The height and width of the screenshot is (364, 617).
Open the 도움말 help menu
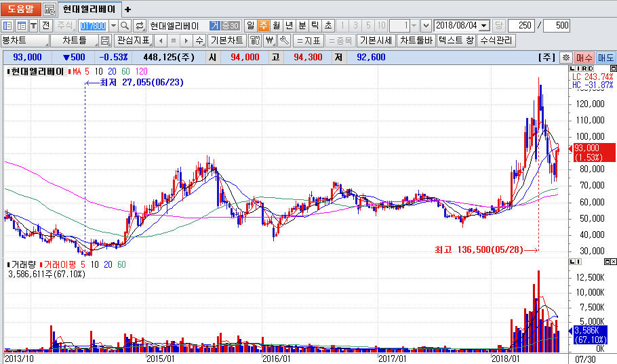click(20, 9)
